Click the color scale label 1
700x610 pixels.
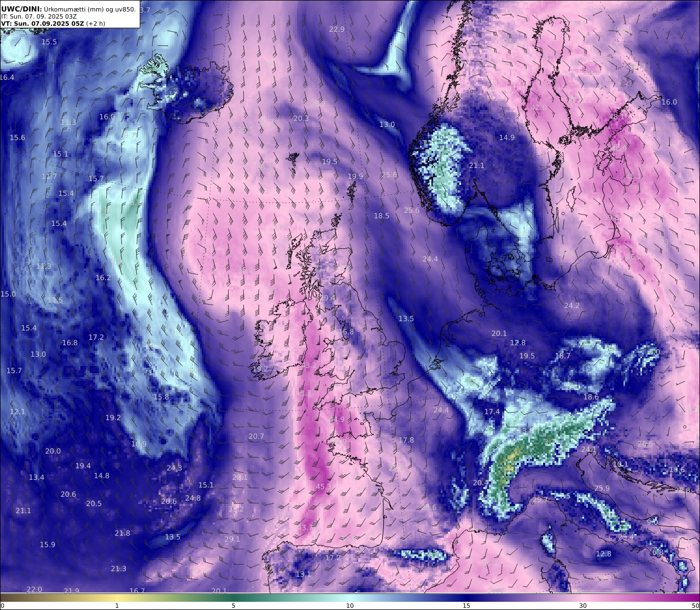pyautogui.click(x=117, y=606)
